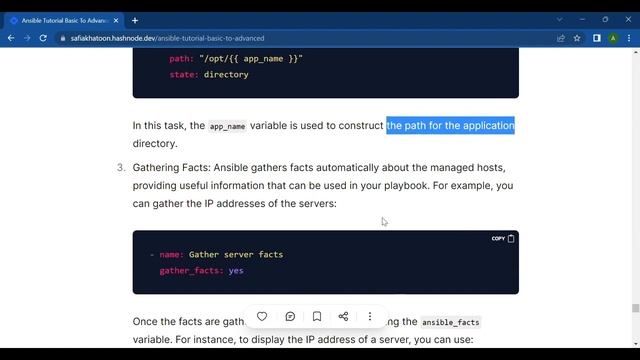Click the 'state: directory' code line
640x360 pixels.
pos(209,75)
